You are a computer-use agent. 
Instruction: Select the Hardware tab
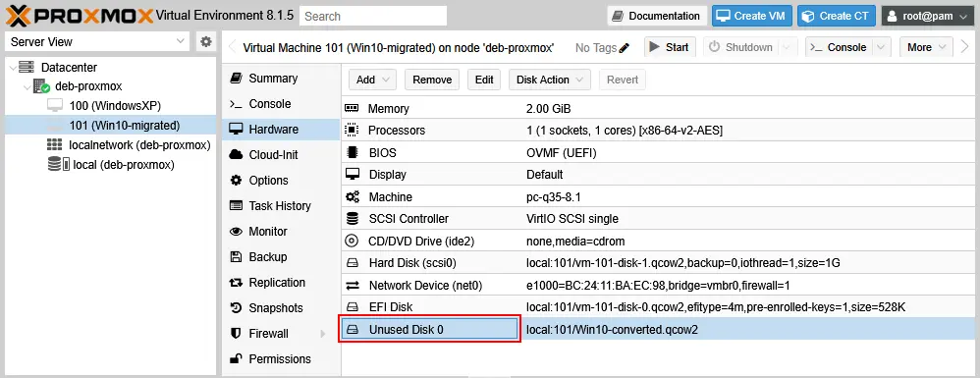(x=281, y=130)
